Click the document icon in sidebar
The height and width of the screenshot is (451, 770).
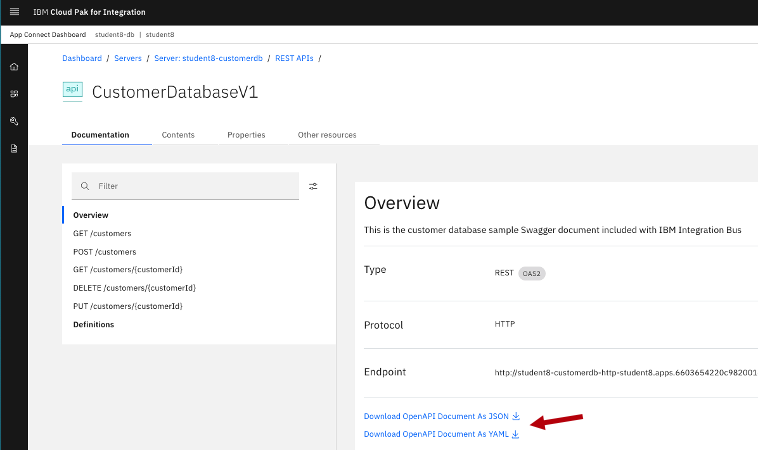(14, 148)
